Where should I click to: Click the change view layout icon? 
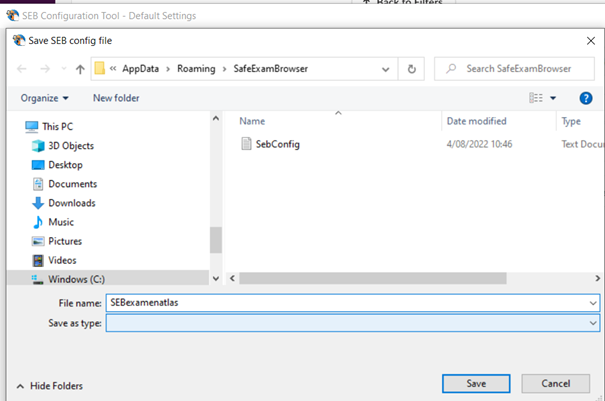point(536,98)
